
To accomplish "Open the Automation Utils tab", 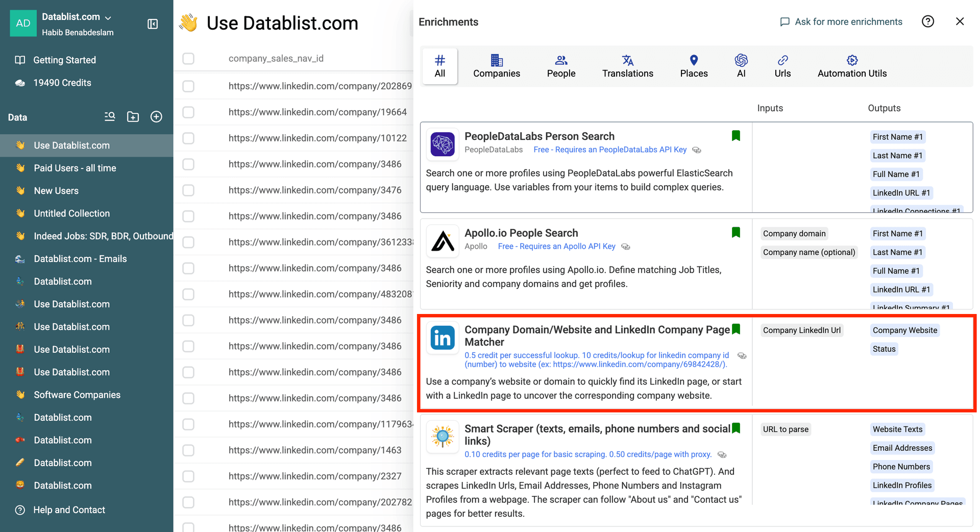I will tap(852, 66).
